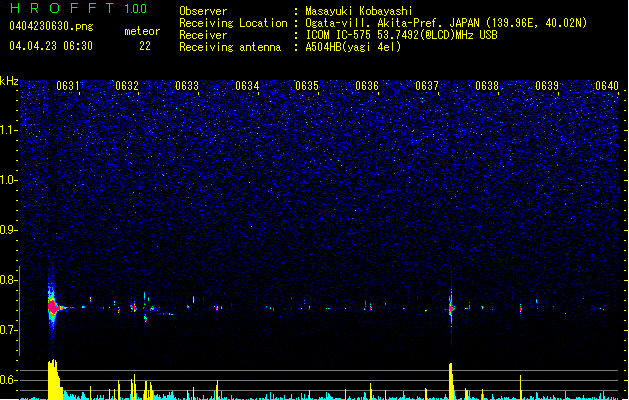Viewport: 629px width, 400px height.
Task: Click the 0640 time marker
Action: (x=607, y=86)
